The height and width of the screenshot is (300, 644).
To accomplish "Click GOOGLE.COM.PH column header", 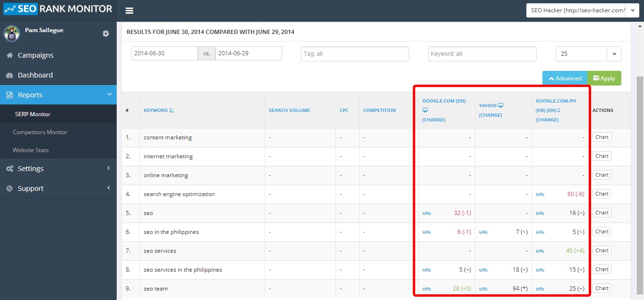I will 556,101.
